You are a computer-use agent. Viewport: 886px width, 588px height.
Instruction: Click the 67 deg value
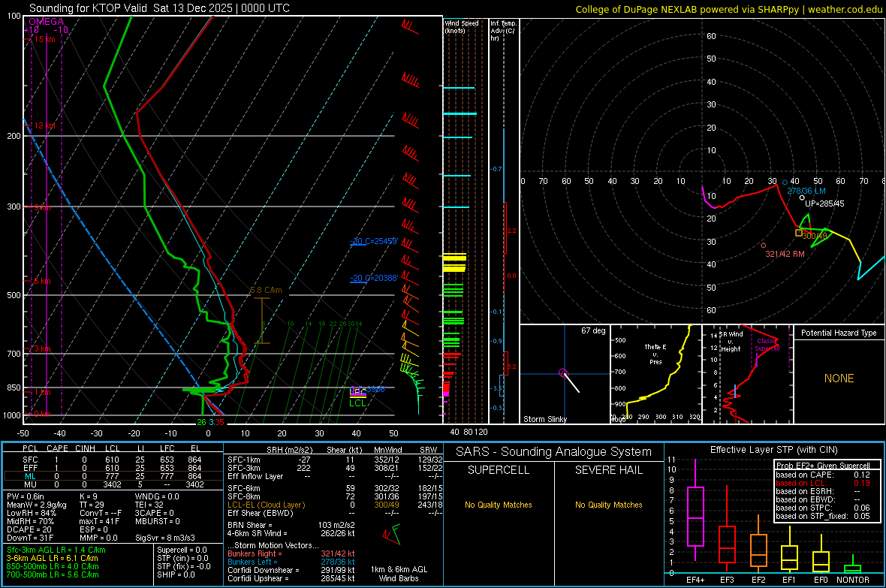tap(593, 330)
